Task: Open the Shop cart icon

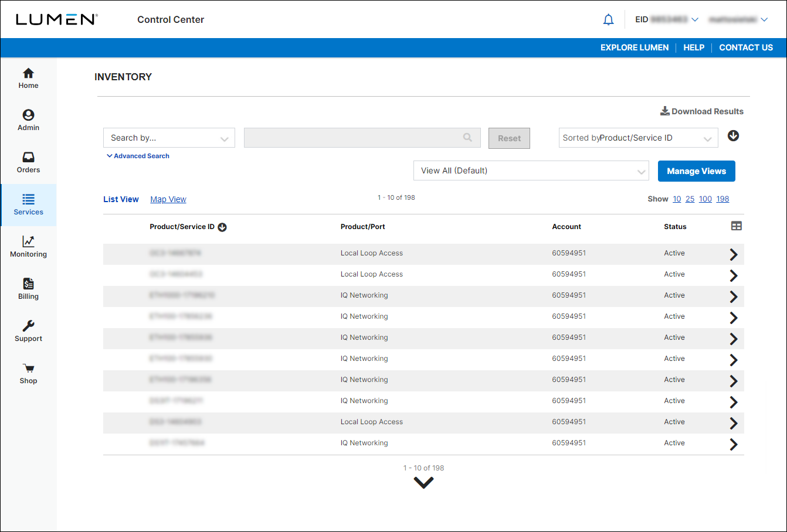Action: pos(28,368)
